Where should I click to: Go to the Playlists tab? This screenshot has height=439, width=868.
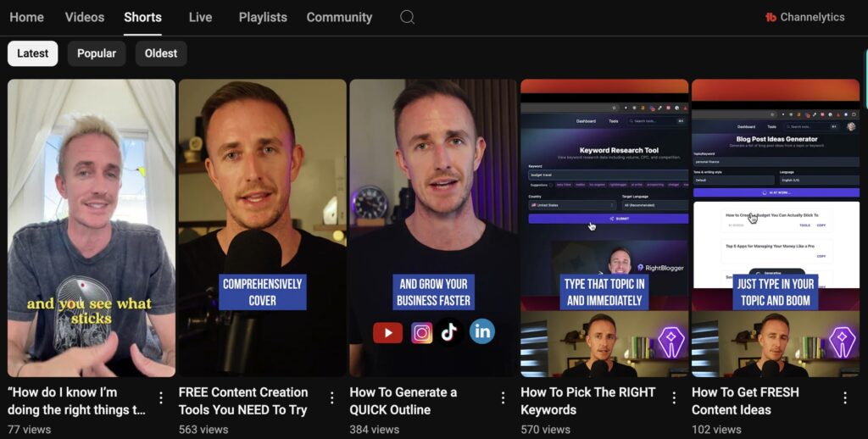point(263,17)
